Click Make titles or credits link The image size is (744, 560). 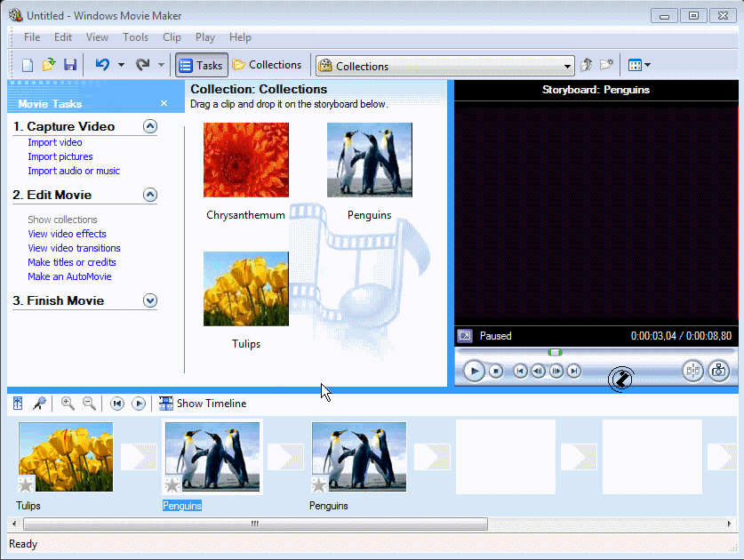pos(72,262)
